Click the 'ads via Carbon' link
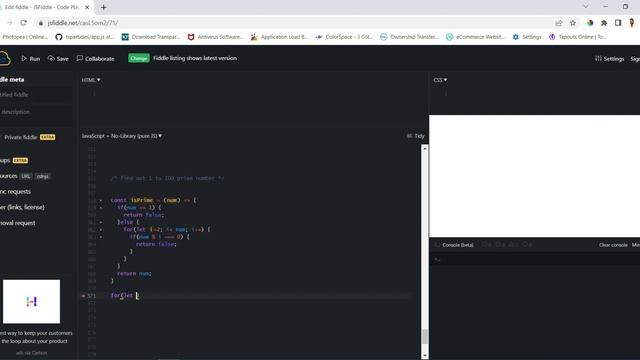Image resolution: width=640 pixels, height=360 pixels. [31, 353]
